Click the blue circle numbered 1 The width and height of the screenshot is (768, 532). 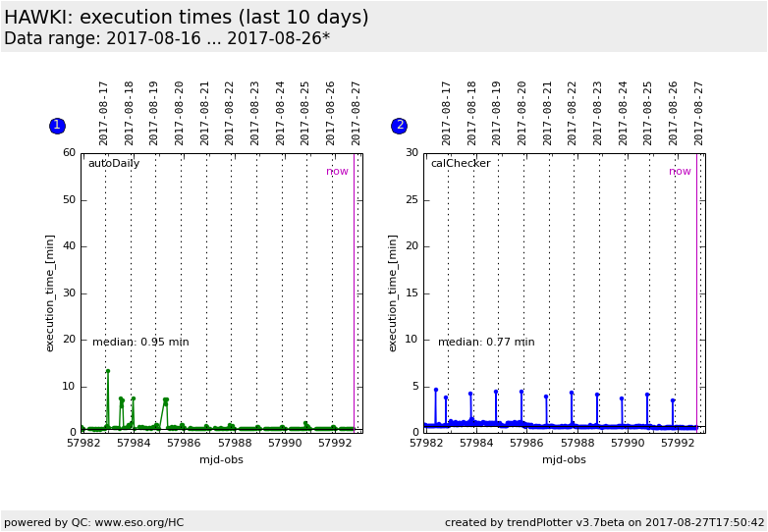[x=57, y=126]
